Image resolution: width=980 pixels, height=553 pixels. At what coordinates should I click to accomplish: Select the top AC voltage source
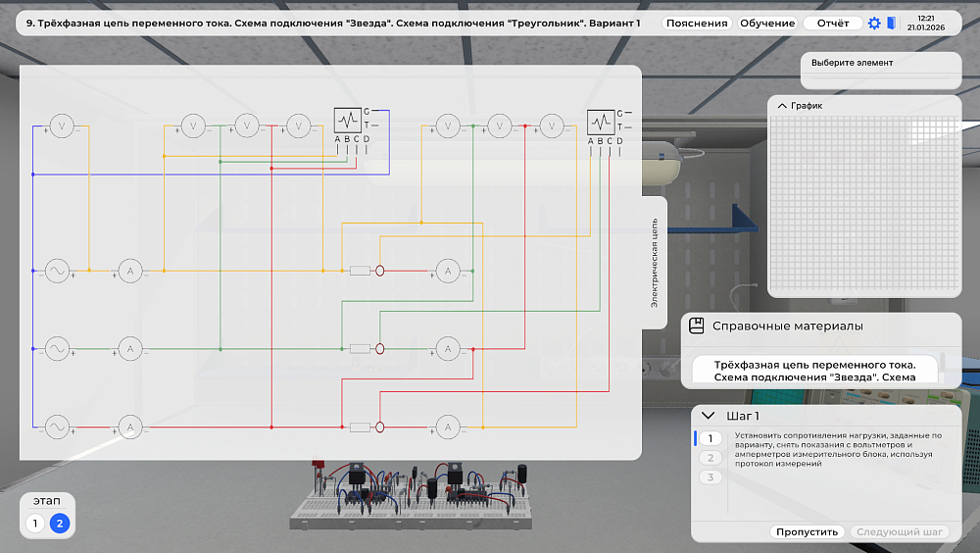[57, 271]
